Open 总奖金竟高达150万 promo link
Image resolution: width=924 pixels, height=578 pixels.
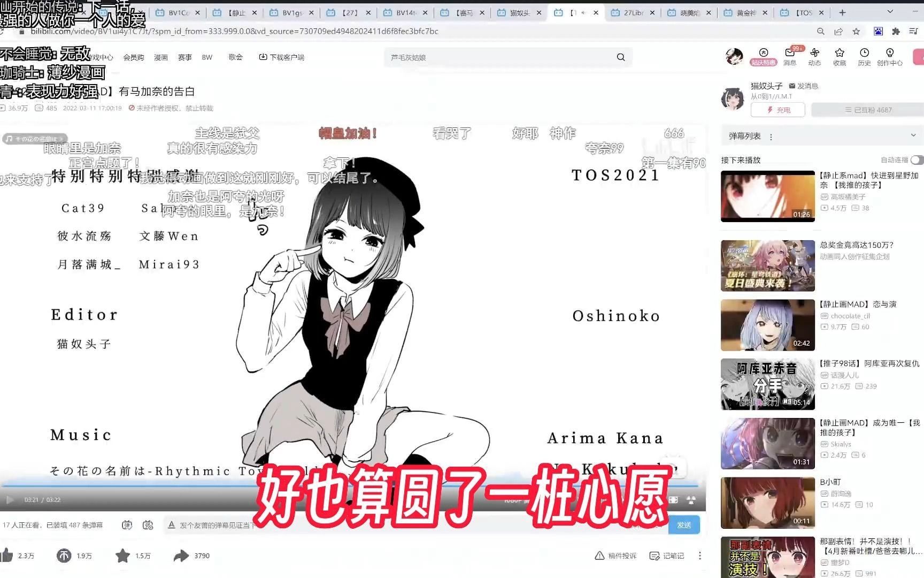coord(857,245)
